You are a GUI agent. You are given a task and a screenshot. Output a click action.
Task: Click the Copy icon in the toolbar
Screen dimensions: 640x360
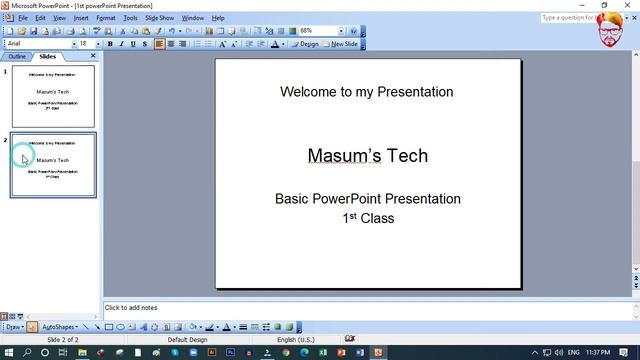tap(134, 31)
